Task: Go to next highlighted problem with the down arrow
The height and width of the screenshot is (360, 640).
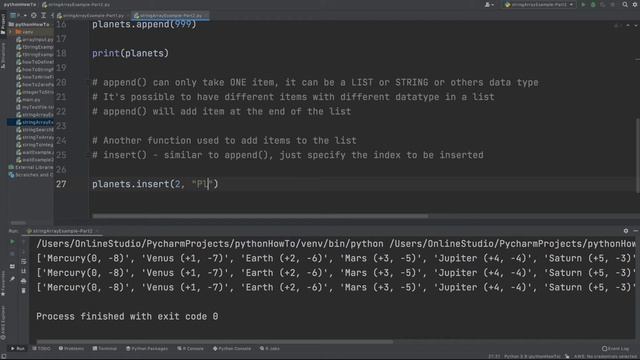Action: pyautogui.click(x=636, y=26)
